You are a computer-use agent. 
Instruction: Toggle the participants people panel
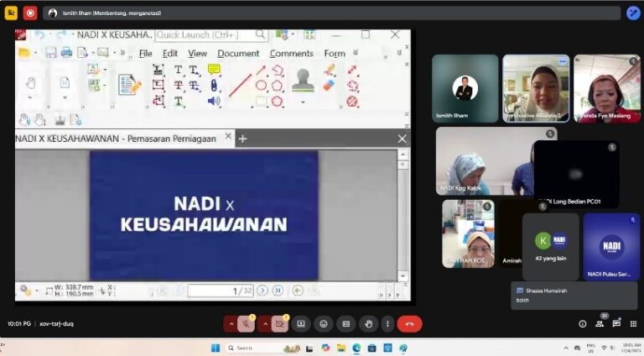coord(600,324)
